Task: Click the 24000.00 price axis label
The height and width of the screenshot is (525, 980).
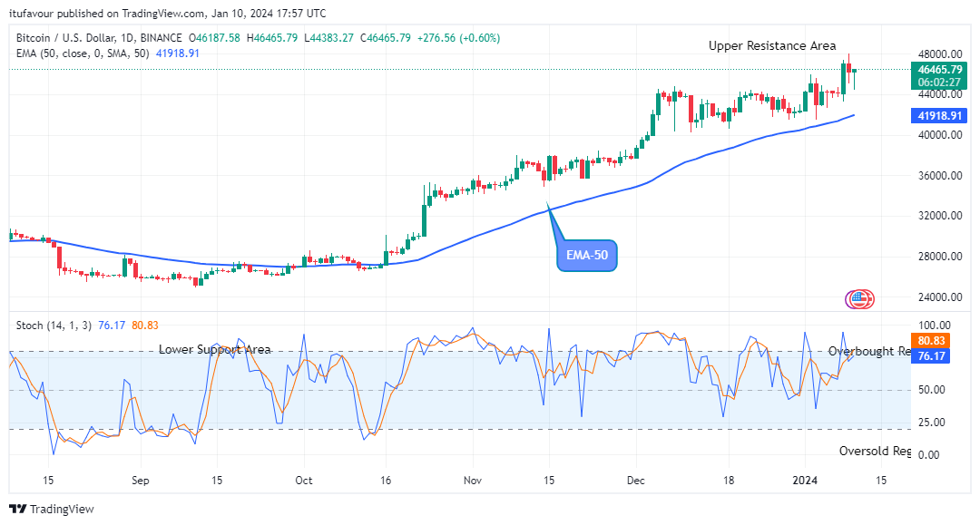Action: [x=940, y=297]
